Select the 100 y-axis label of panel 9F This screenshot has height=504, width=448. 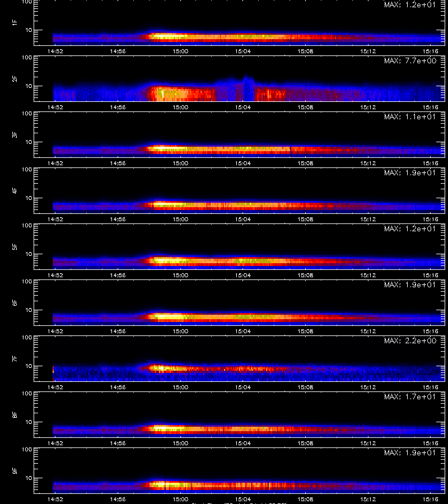point(27,449)
